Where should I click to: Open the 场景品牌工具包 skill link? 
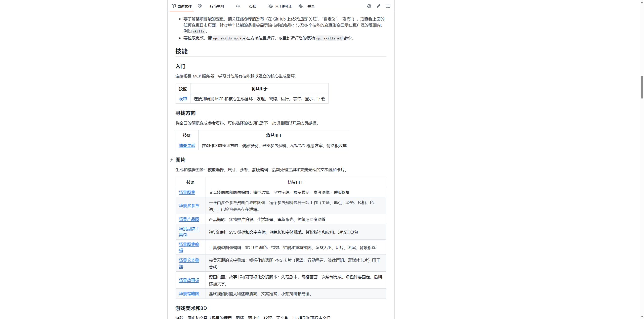click(x=189, y=232)
